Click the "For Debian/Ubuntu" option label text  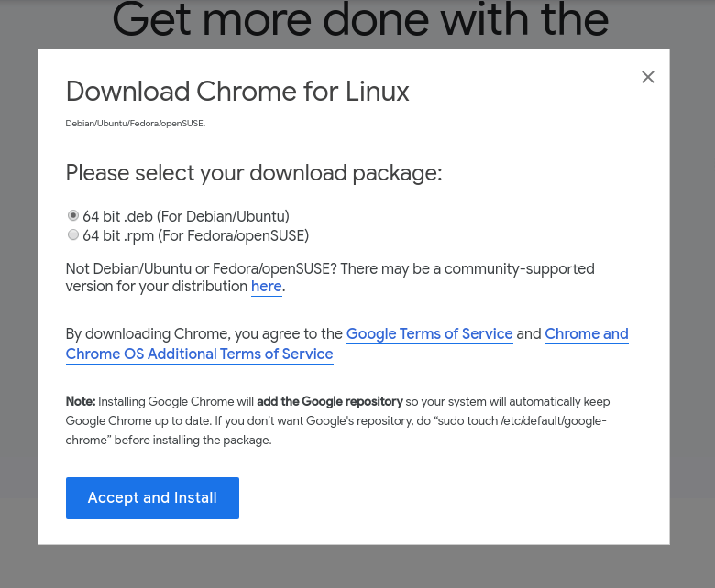click(x=223, y=217)
